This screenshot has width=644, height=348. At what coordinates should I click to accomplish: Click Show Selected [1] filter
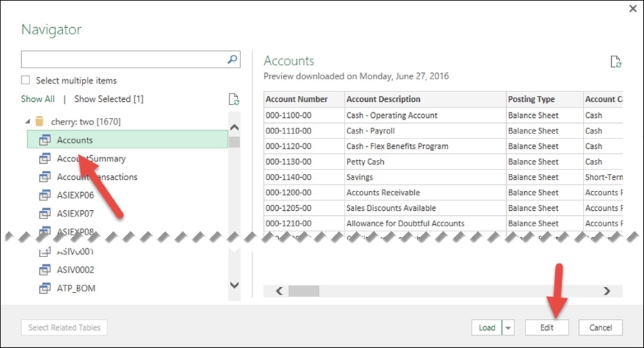pyautogui.click(x=109, y=99)
